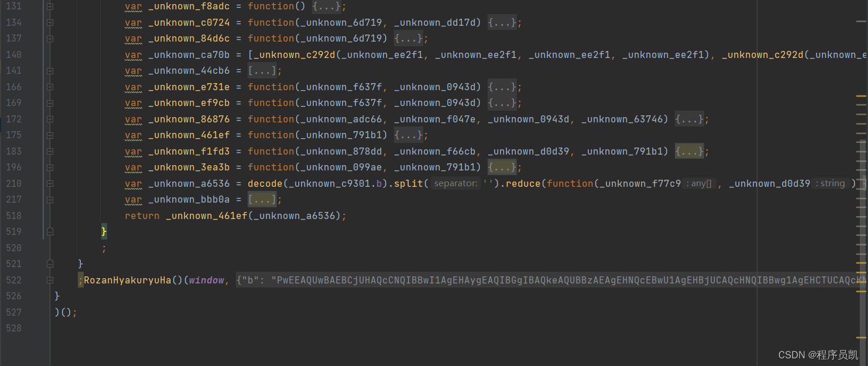
Task: Click top yellow warning marker in error stripe
Action: point(860,96)
